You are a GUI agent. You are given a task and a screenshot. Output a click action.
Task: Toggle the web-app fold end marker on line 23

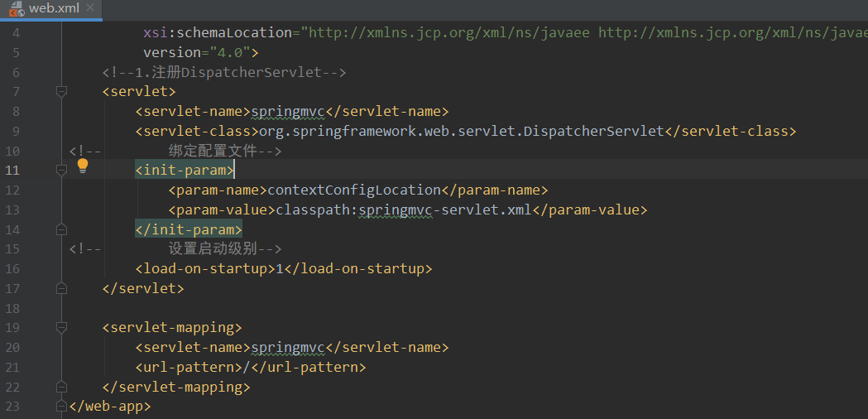(61, 407)
